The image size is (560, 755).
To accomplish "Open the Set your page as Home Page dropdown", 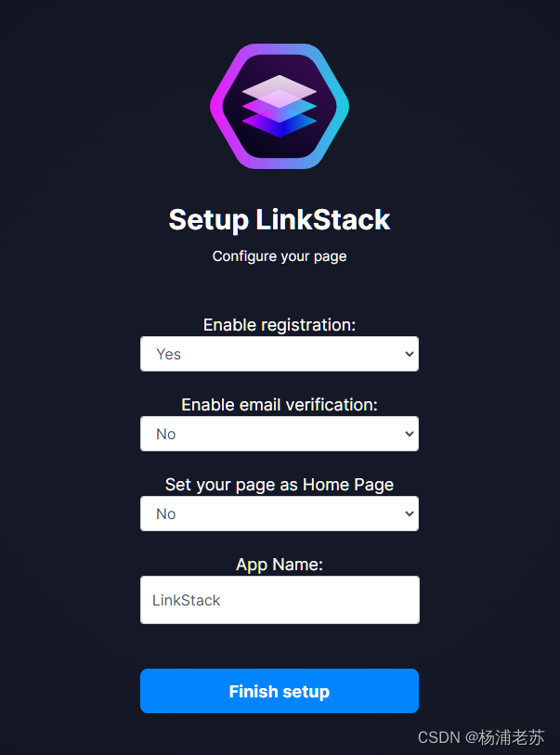I will pos(279,514).
